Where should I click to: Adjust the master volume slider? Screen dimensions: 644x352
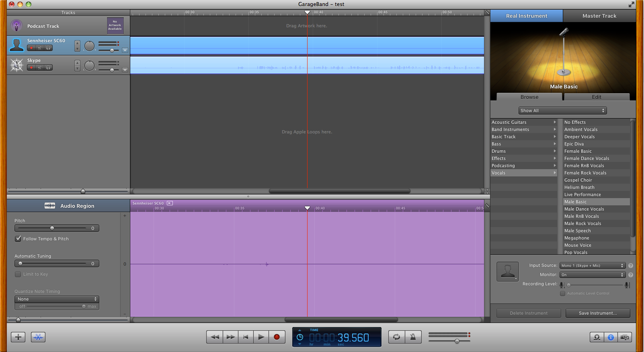(457, 341)
